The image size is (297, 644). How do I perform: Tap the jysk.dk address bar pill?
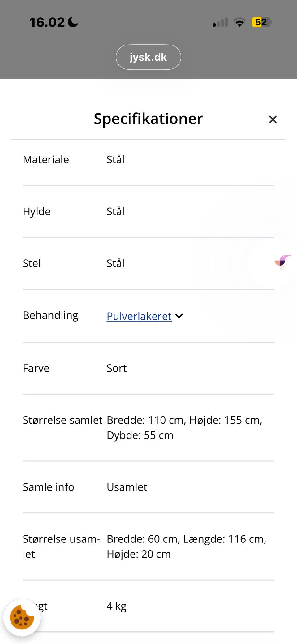(148, 57)
